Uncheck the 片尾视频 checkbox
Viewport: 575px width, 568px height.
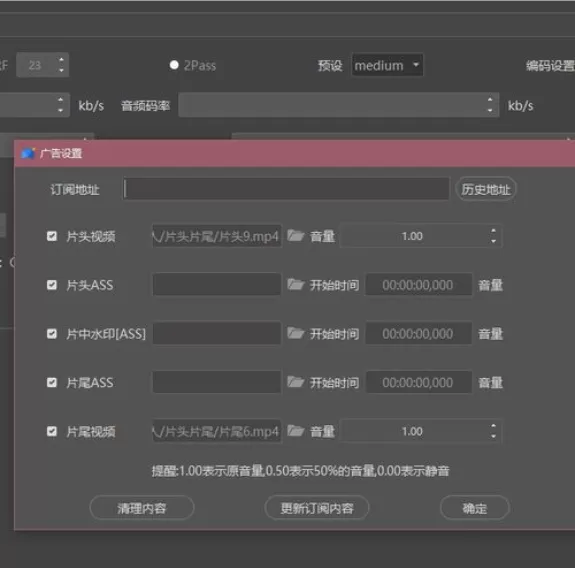(x=52, y=431)
